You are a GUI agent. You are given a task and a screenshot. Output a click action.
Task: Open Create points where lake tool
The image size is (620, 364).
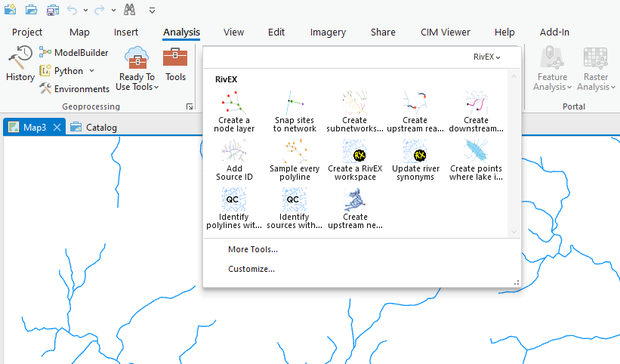click(476, 159)
